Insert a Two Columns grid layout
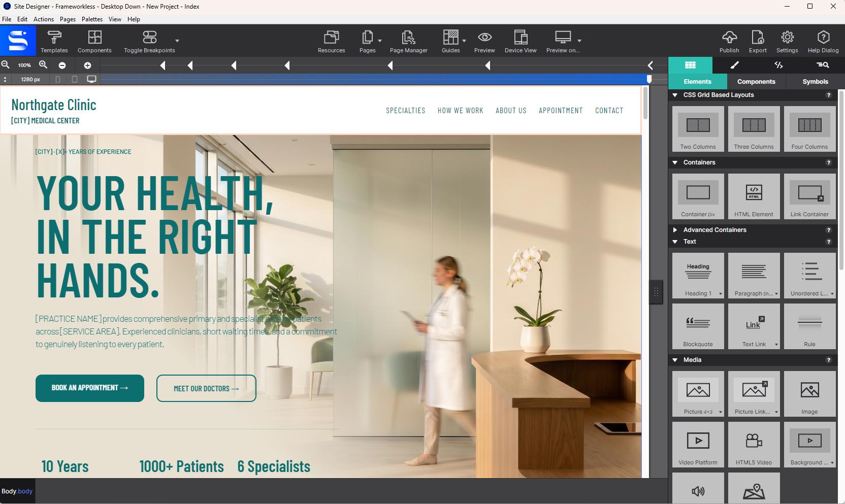 [698, 129]
